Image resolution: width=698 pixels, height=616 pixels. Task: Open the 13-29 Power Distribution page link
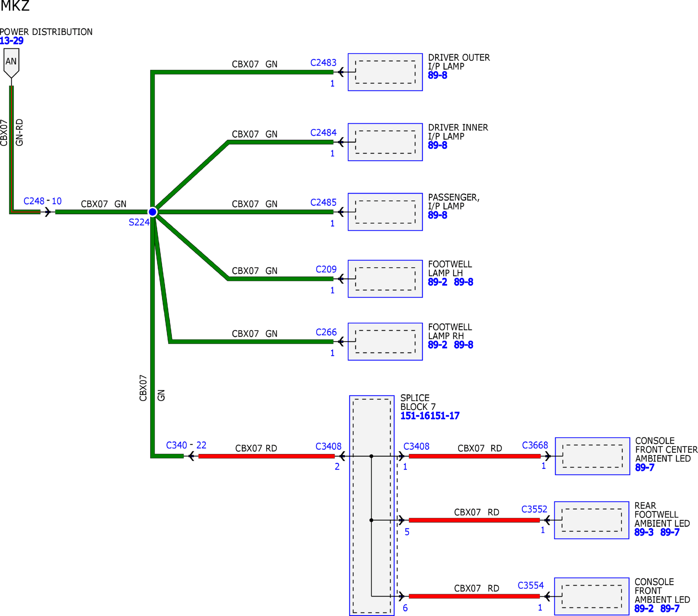pos(11,41)
